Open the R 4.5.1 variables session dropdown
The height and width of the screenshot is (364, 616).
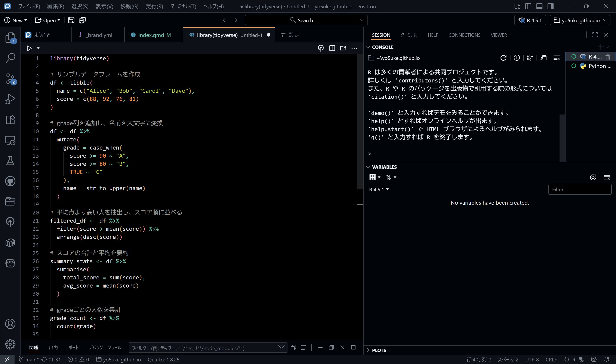click(x=379, y=190)
